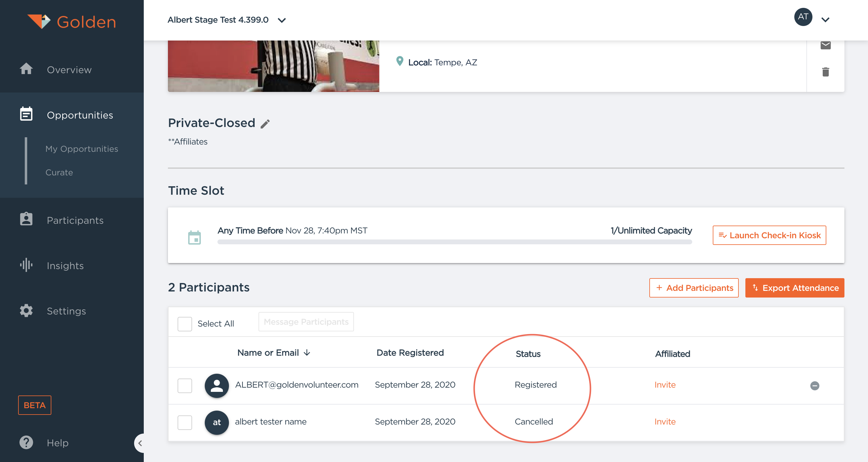
Task: Open Curate menu item
Action: [59, 172]
